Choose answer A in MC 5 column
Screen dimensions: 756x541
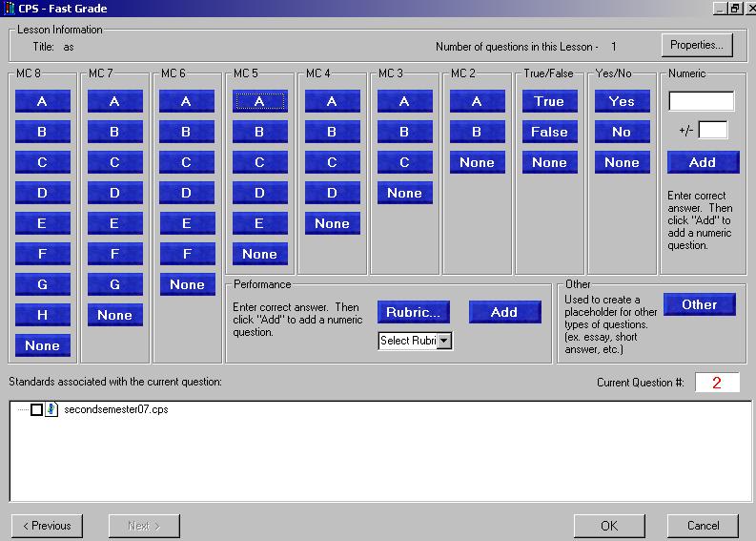[x=260, y=101]
